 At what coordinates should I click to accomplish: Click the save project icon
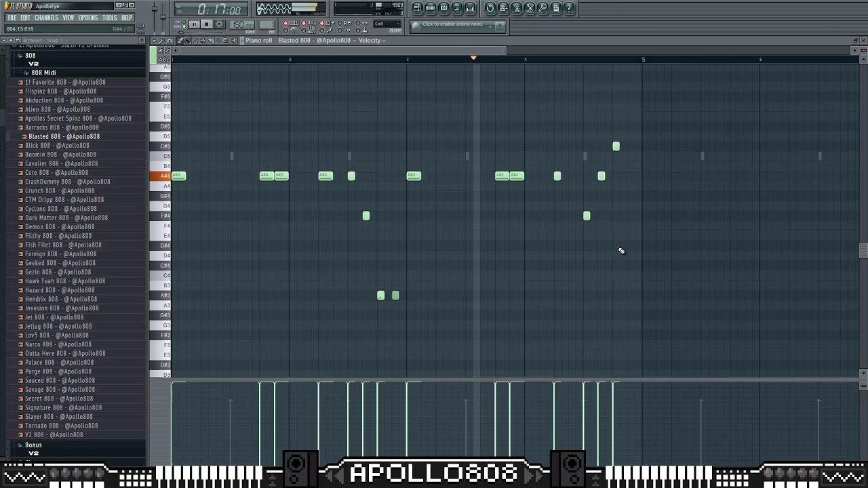[503, 8]
